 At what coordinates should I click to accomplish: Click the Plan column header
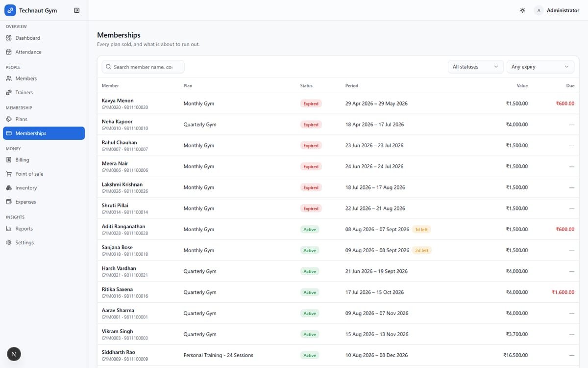(188, 85)
